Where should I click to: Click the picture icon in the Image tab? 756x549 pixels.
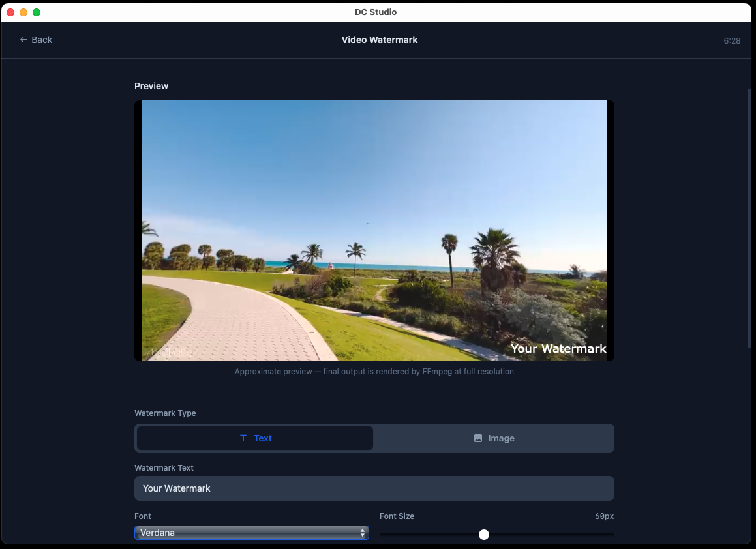pyautogui.click(x=478, y=438)
